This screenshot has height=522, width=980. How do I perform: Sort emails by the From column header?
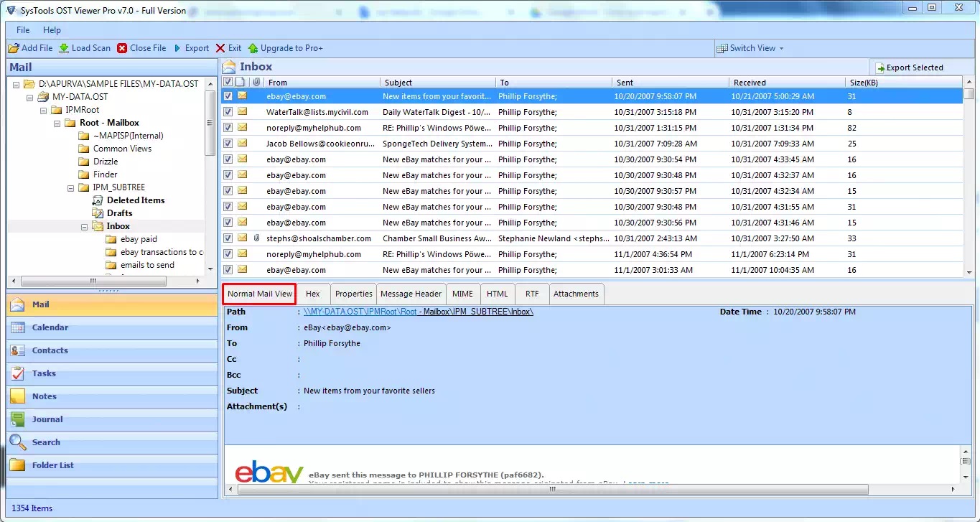tap(322, 83)
